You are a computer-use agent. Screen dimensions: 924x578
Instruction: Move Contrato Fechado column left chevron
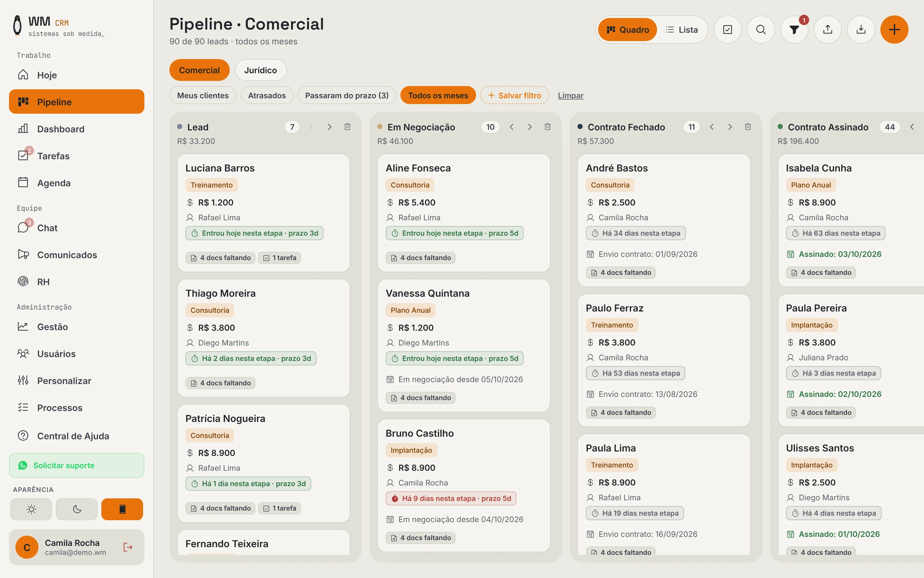coord(712,127)
